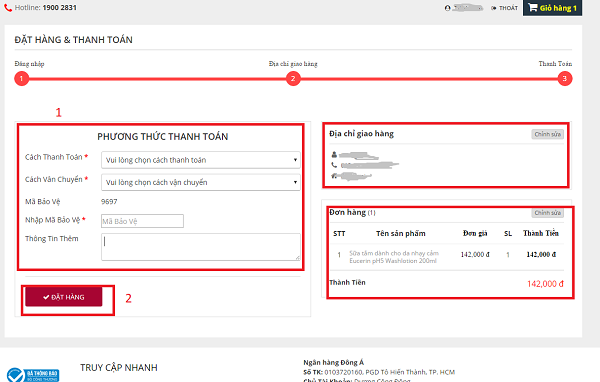Click Chỉnh sửa for the order (Đơn hàng)
Viewport: 600px width, 382px height.
pos(548,213)
